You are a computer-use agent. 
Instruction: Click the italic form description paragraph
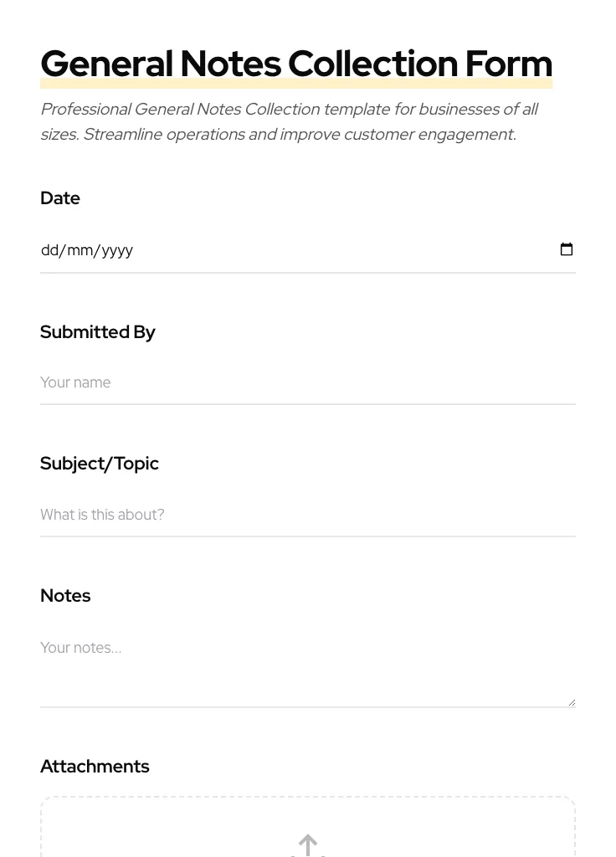pos(289,121)
